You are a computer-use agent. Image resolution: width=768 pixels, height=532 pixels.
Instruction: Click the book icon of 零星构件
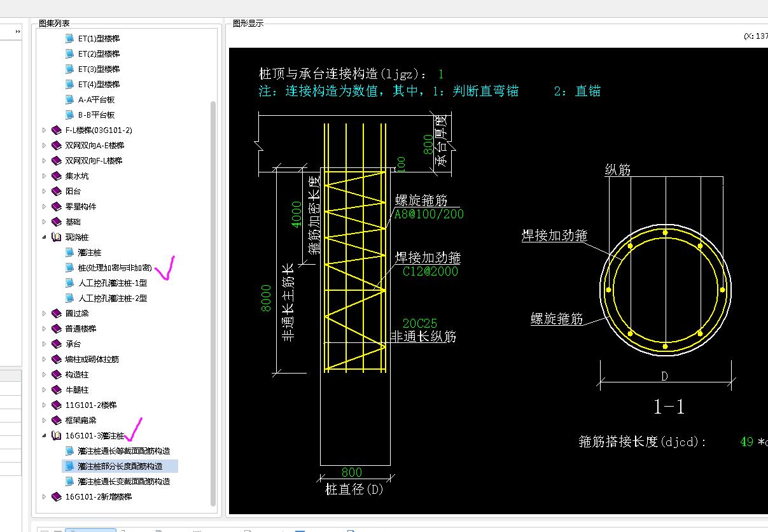57,206
